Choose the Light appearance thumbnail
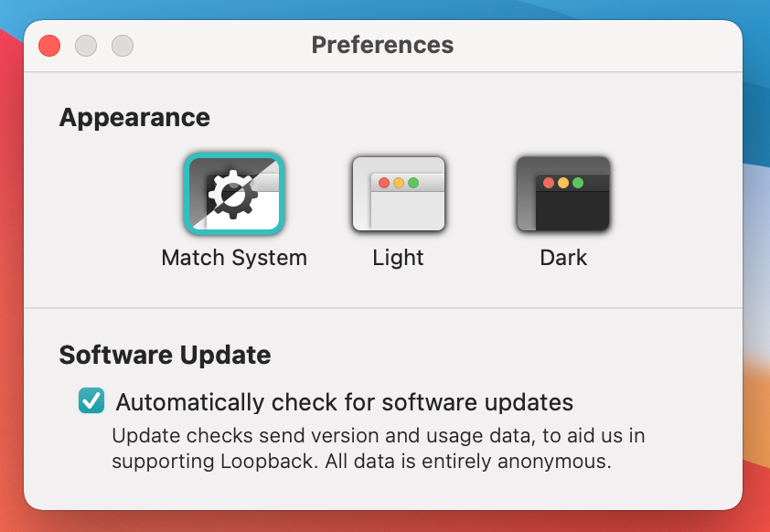The width and height of the screenshot is (770, 532). [x=399, y=194]
